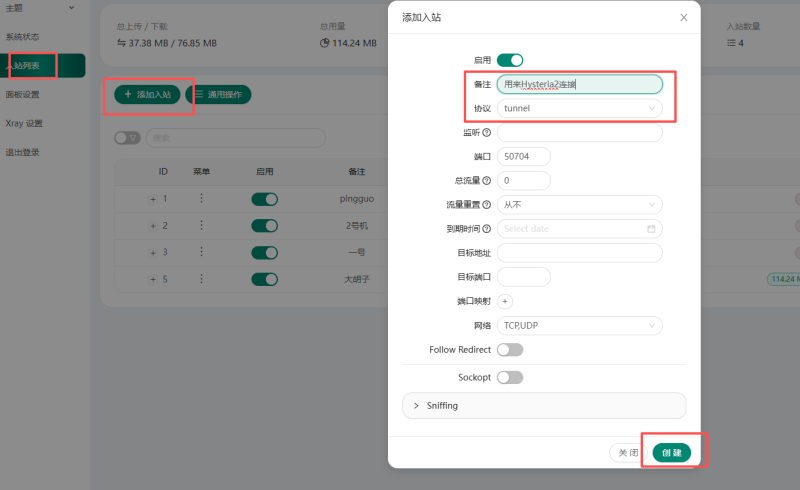This screenshot has height=490, width=800.
Task: Click the help icon next to 总流量
Action: click(487, 181)
